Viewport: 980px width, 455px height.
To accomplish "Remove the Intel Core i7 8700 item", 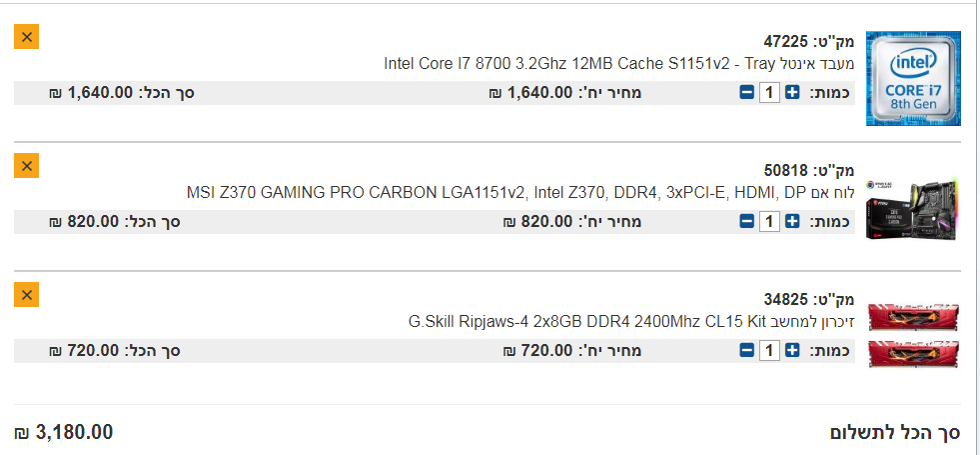I will pos(26,37).
